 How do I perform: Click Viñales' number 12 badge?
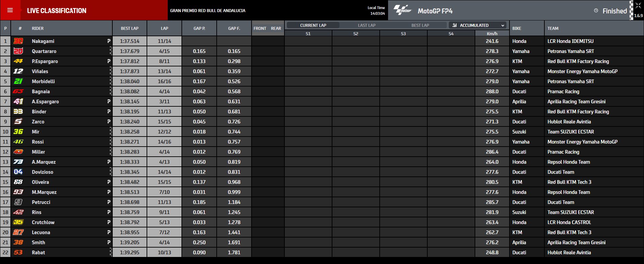tap(18, 71)
